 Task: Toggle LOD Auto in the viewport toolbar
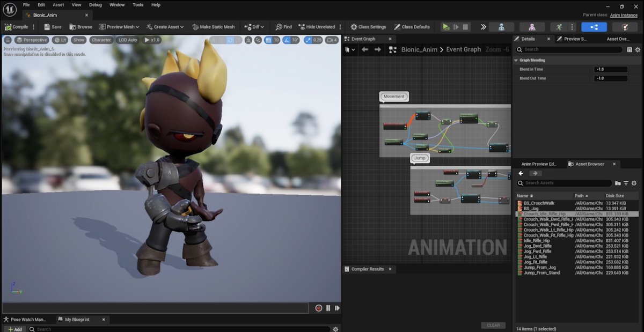127,39
